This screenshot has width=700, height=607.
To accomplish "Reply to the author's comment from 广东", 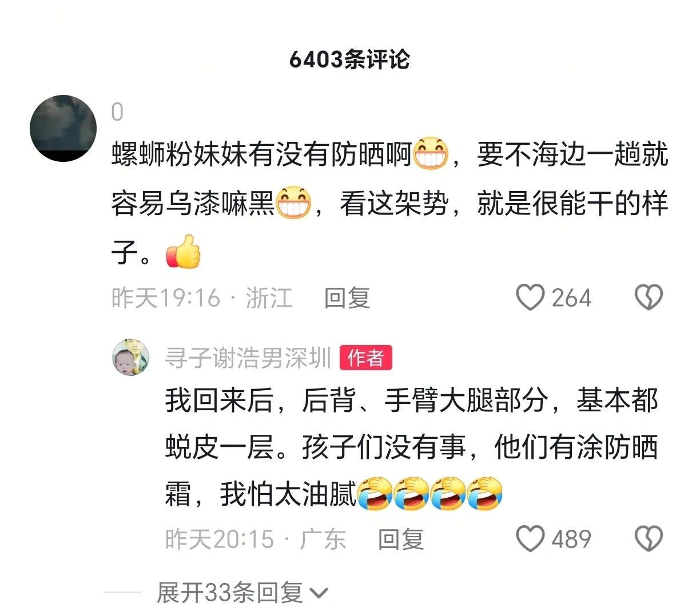I will pyautogui.click(x=401, y=539).
